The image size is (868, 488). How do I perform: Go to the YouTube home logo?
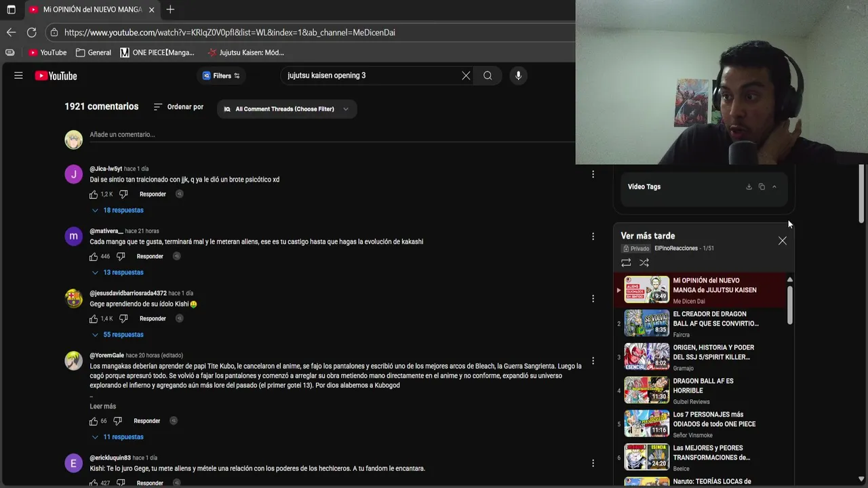click(56, 76)
